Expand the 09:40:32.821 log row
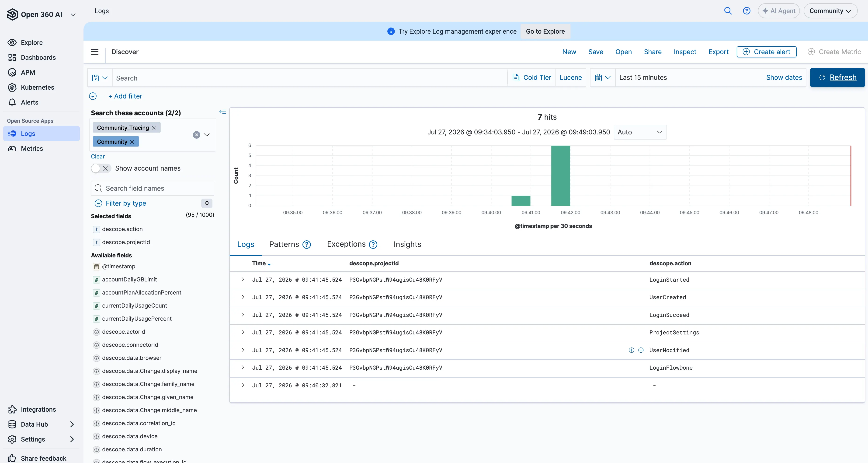Viewport: 868px width, 463px height. pos(243,385)
